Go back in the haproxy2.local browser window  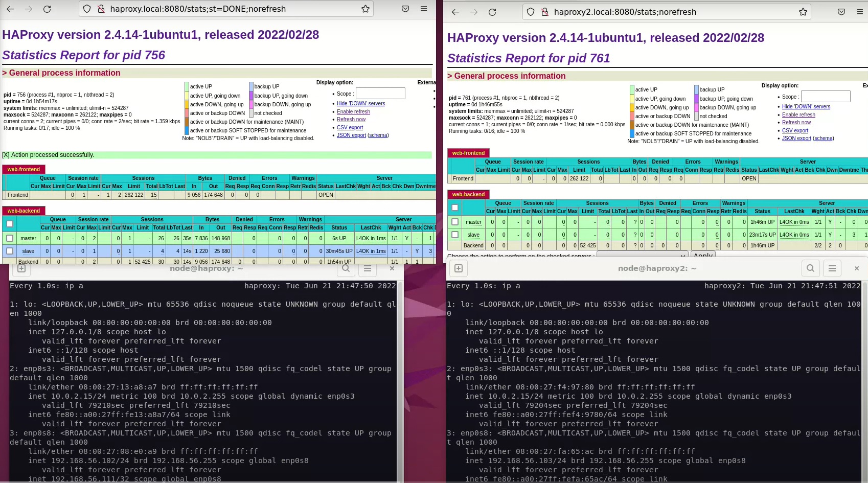tap(455, 12)
